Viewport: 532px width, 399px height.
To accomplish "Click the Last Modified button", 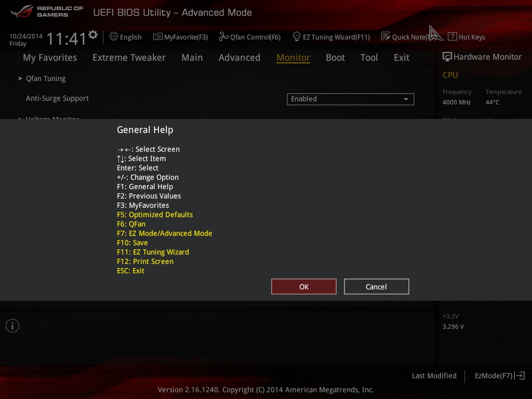I will (x=434, y=376).
